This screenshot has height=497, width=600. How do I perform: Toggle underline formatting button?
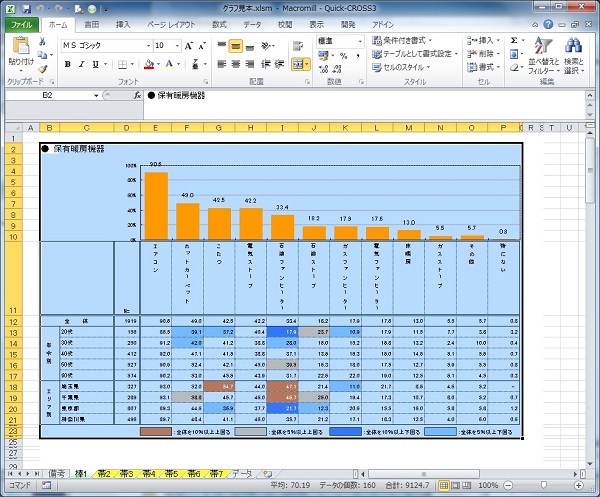coord(96,65)
